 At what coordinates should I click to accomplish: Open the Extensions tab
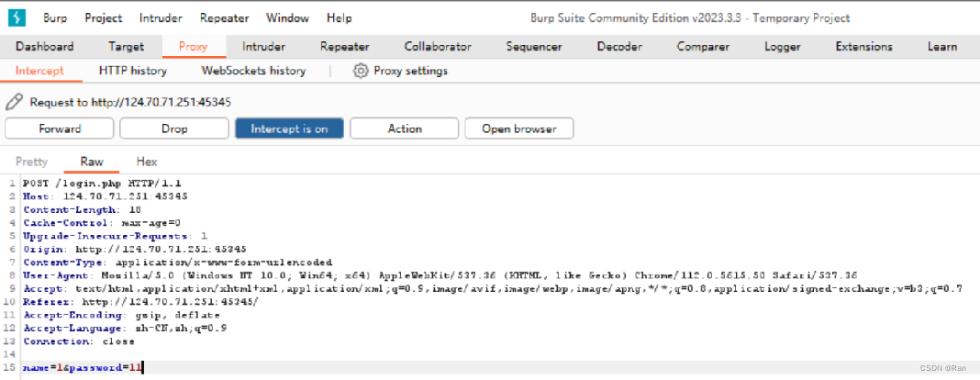[864, 47]
